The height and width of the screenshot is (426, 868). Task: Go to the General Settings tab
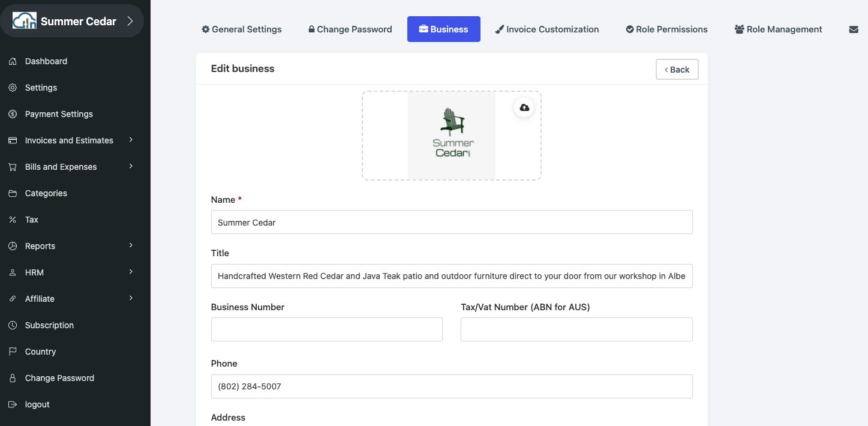[x=241, y=29]
